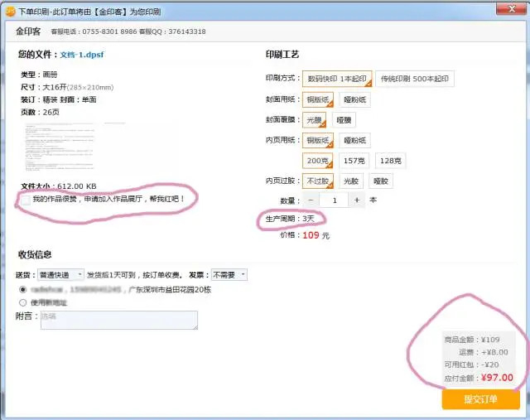Choose 铜版纸 for inner pages
The width and height of the screenshot is (530, 420).
pyautogui.click(x=318, y=140)
